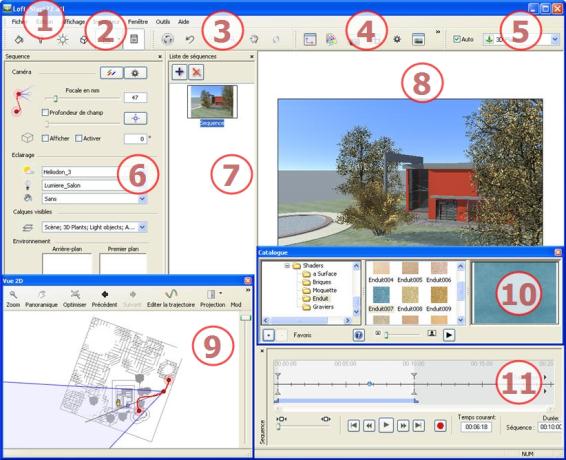Click the camera paintbrush edit button

click(x=111, y=73)
